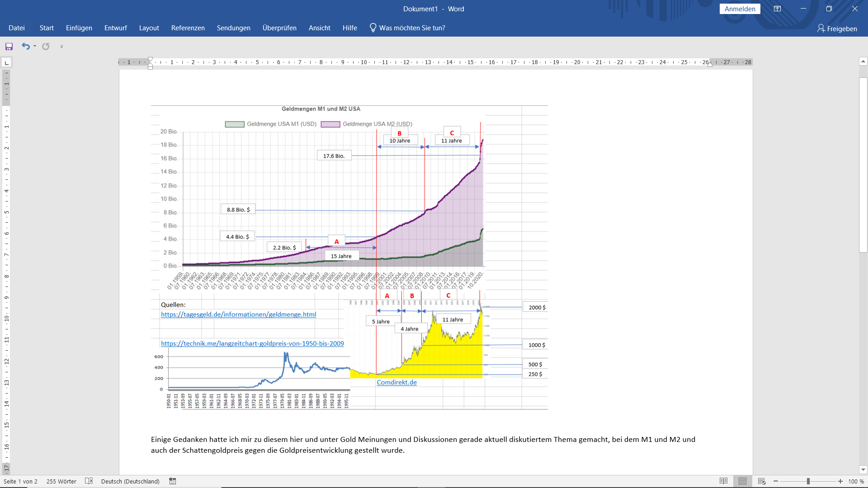Screen dimensions: 868x488
Task: Expand Customize Quick Access Toolbar dropdown
Action: pos(61,47)
